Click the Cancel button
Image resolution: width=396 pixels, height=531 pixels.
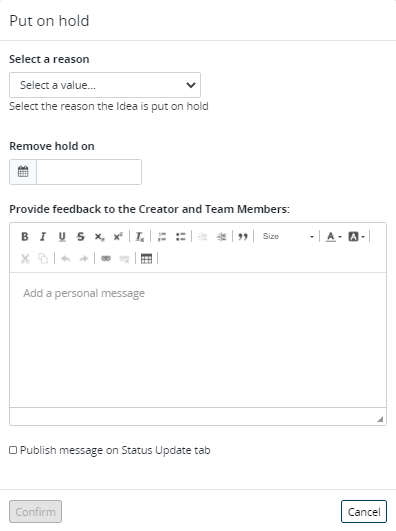click(x=364, y=512)
